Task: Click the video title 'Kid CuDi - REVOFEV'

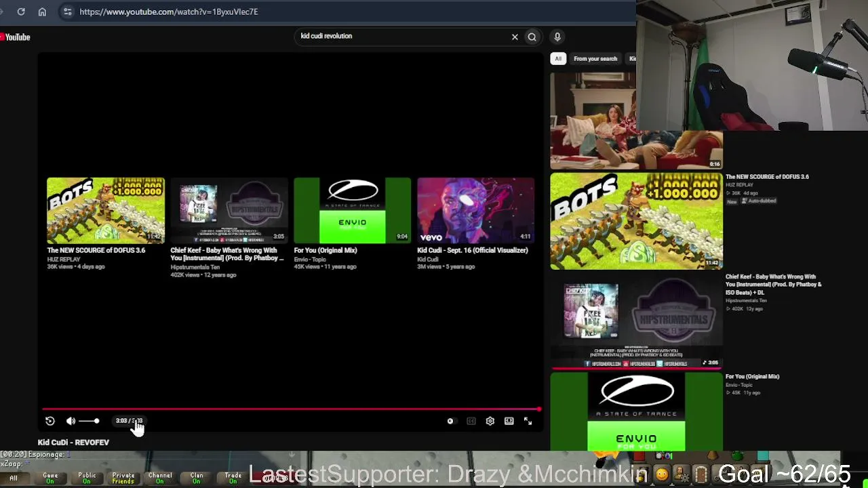Action: (x=73, y=443)
